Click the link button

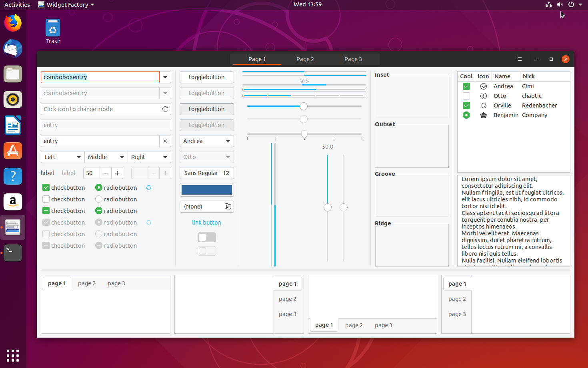(x=206, y=222)
